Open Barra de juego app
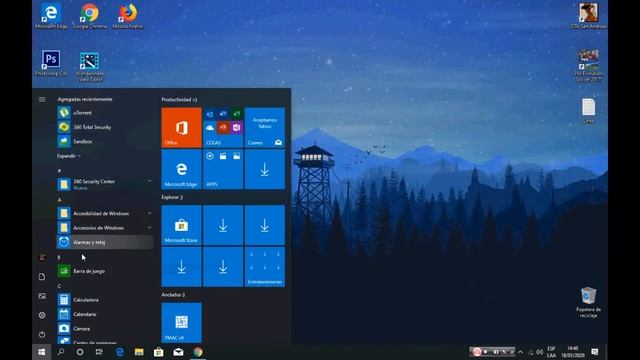Viewport: 640px width, 360px height. tap(105, 271)
